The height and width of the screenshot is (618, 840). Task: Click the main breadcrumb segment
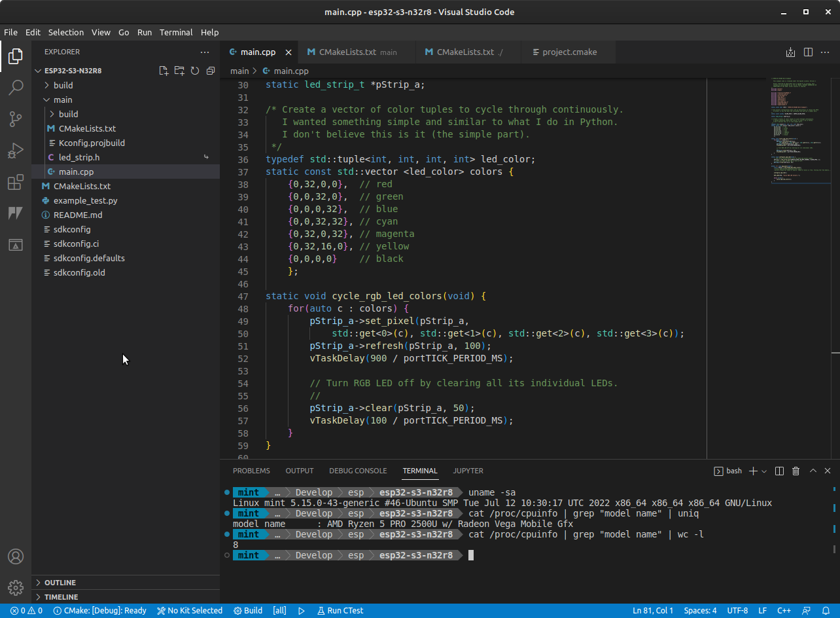(239, 71)
